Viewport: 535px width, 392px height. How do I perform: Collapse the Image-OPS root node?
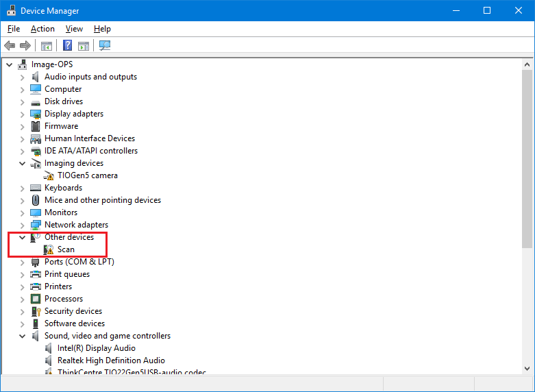9,64
